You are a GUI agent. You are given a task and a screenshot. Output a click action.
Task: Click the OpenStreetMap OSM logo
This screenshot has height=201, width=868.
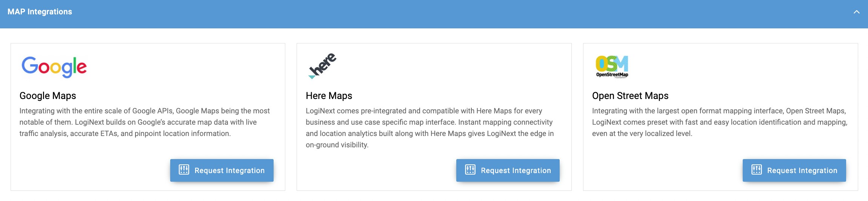612,66
